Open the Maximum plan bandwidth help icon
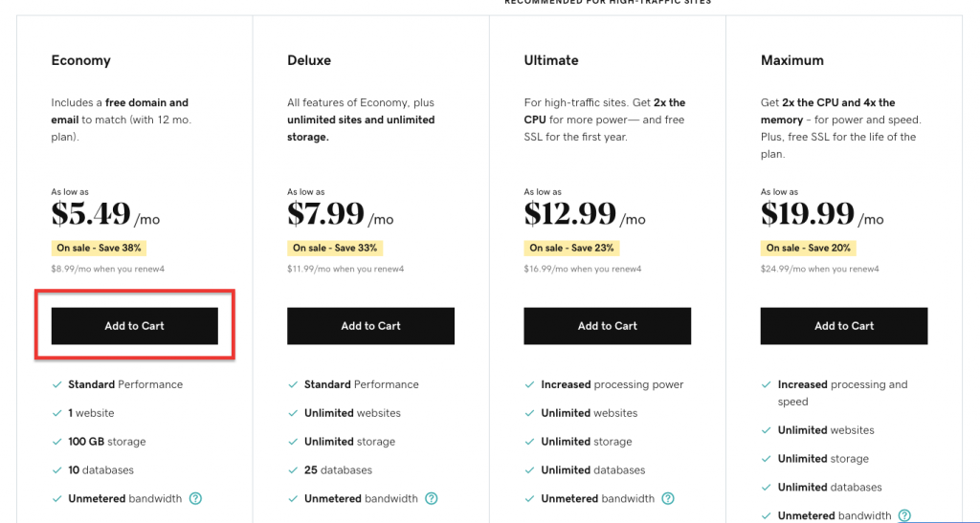 pyautogui.click(x=904, y=515)
